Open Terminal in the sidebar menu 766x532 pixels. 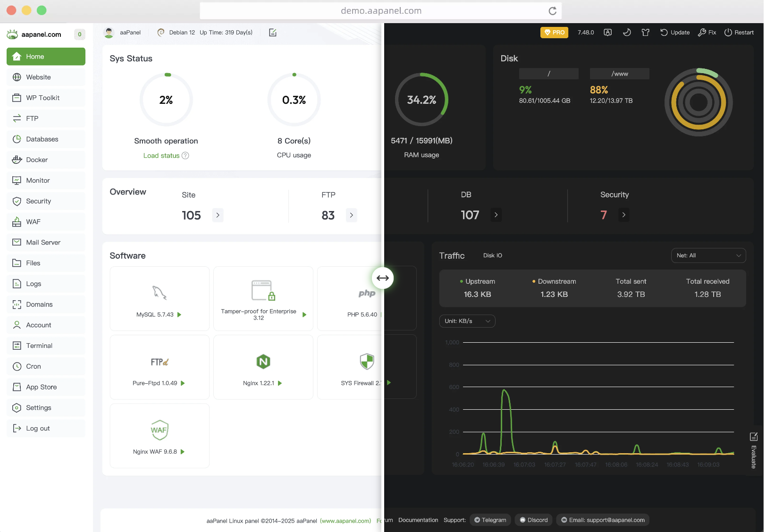[39, 346]
